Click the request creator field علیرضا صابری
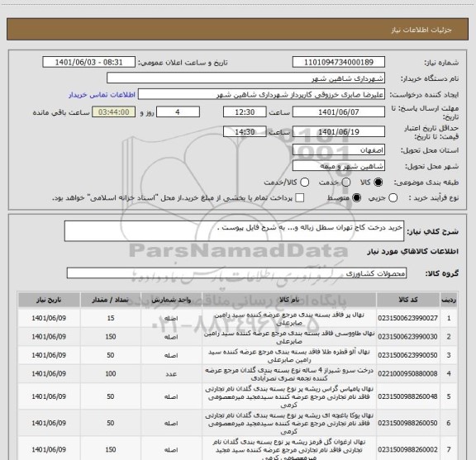 point(261,95)
